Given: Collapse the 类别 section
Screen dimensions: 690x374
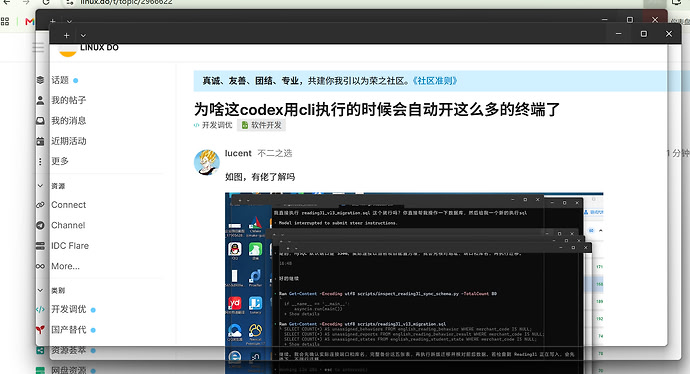Looking at the screenshot, I should [x=40, y=290].
